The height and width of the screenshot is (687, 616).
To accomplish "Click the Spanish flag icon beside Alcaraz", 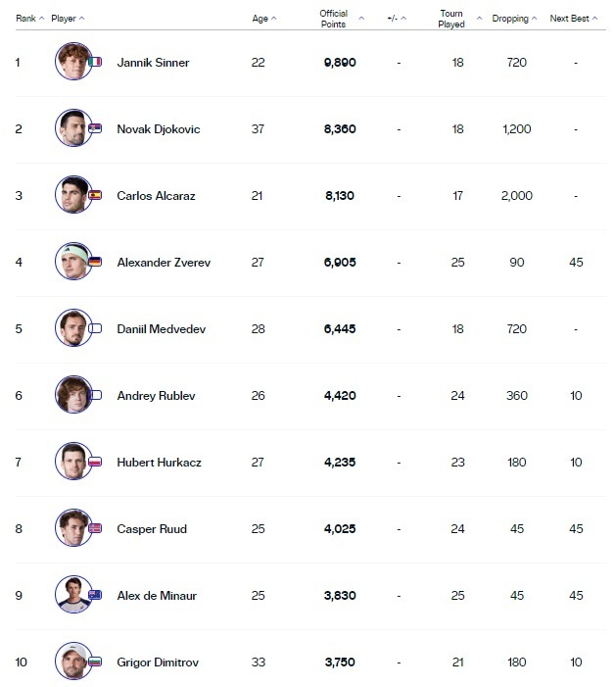I will (x=95, y=195).
